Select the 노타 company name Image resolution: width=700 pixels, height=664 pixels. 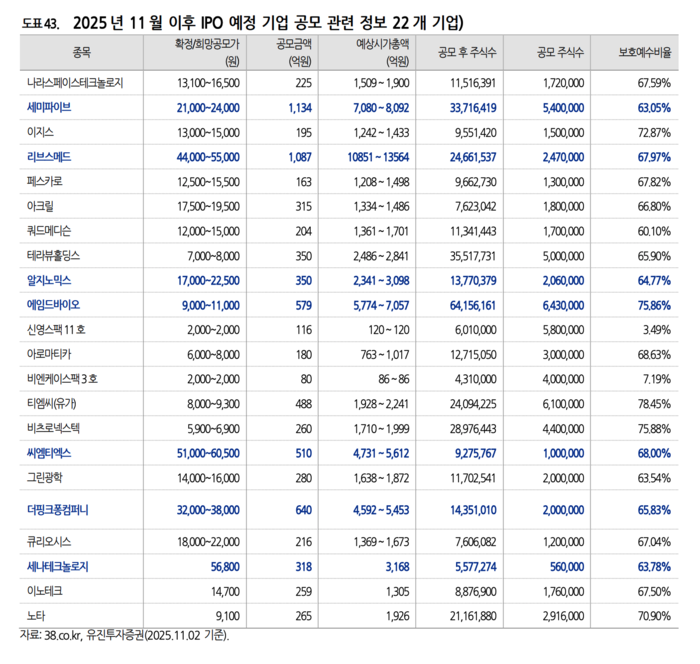36,616
